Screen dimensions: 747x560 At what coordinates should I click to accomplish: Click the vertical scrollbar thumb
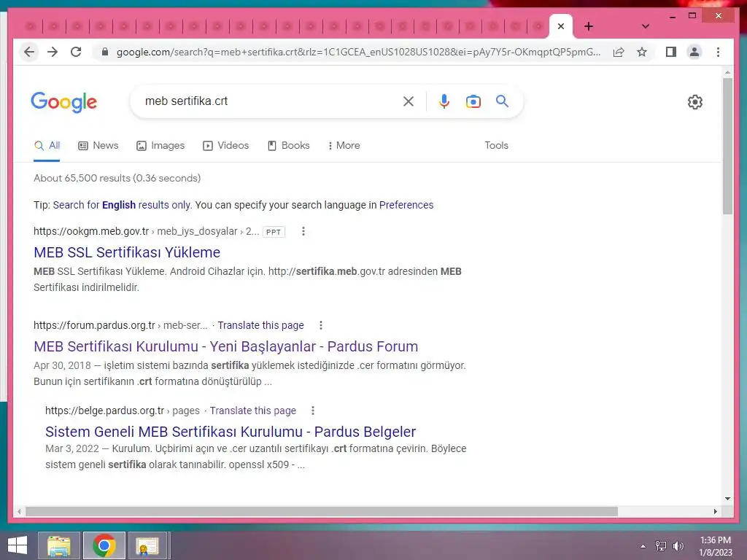(727, 146)
